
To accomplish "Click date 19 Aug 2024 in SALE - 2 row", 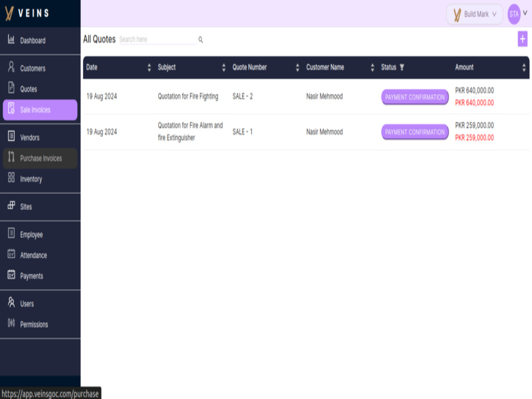I will click(102, 96).
